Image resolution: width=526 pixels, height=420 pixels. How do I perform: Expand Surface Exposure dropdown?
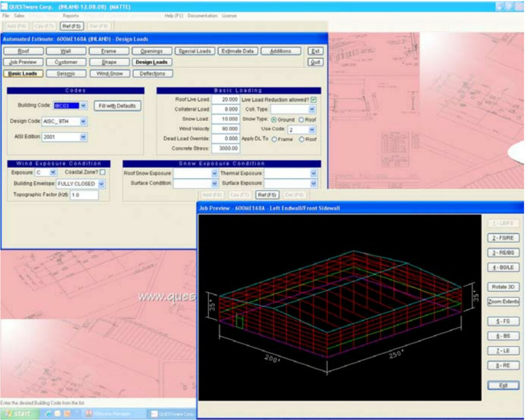[313, 183]
